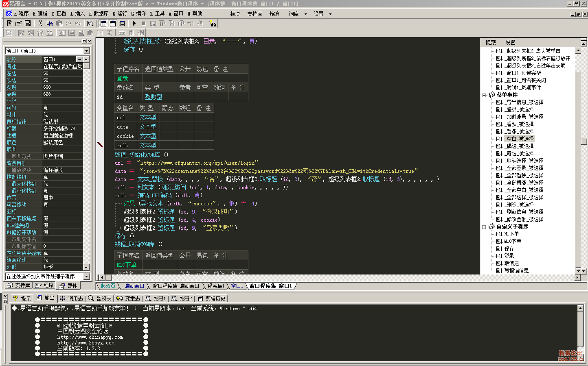Open the 编译 menu

pos(138,14)
